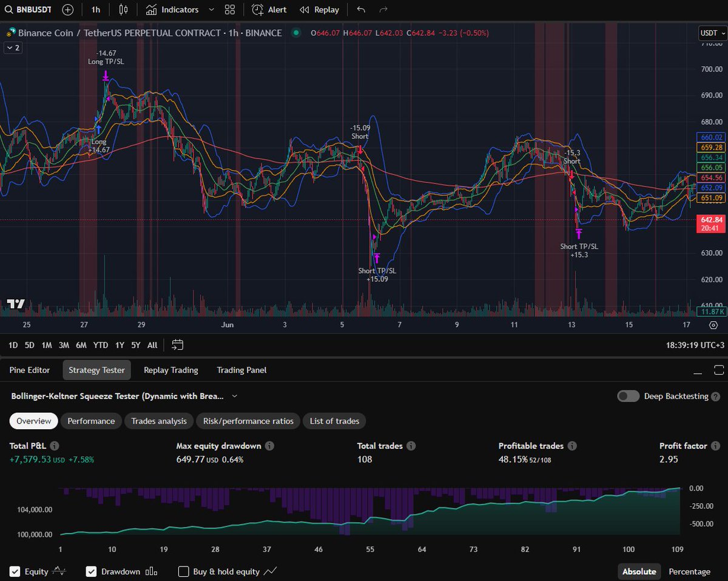Switch chart values to Percentage

tap(689, 571)
